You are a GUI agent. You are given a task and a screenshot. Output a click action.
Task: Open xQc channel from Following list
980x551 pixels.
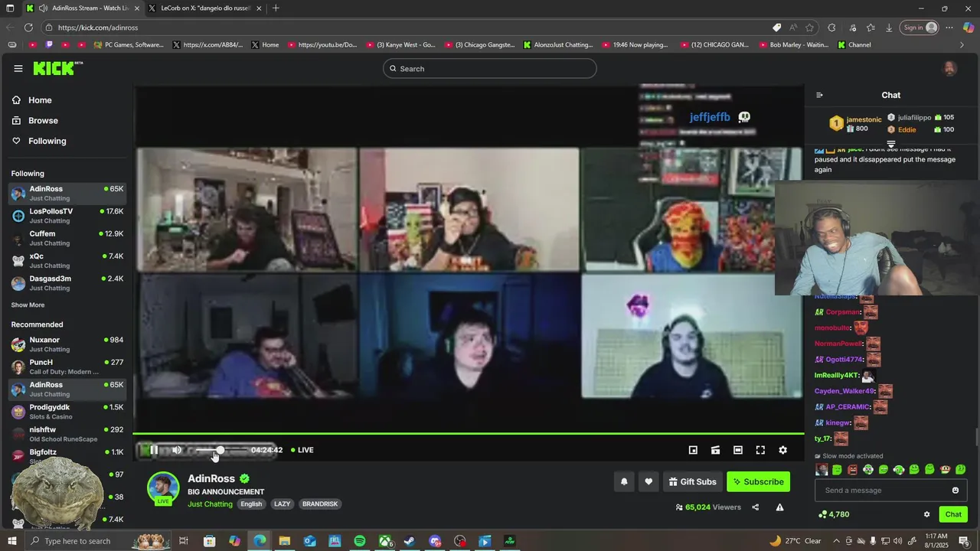click(x=68, y=260)
